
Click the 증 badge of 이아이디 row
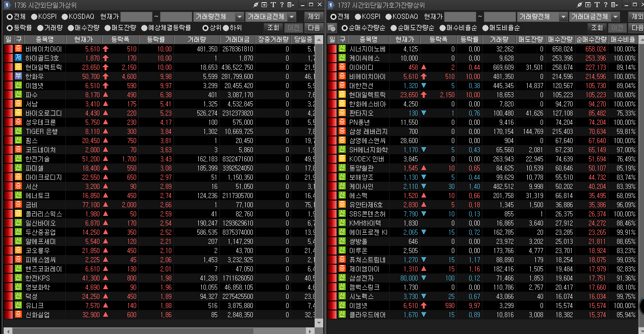(x=342, y=67)
